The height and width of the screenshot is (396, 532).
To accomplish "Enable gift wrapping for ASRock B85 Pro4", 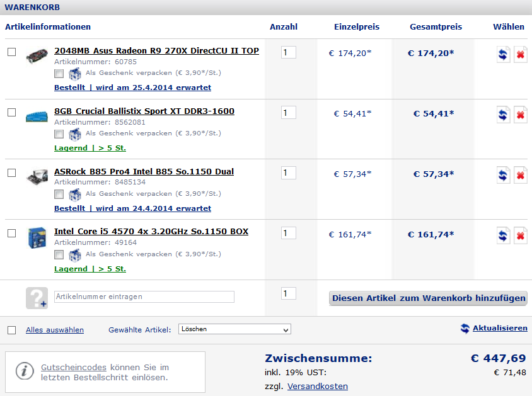I will click(x=59, y=195).
